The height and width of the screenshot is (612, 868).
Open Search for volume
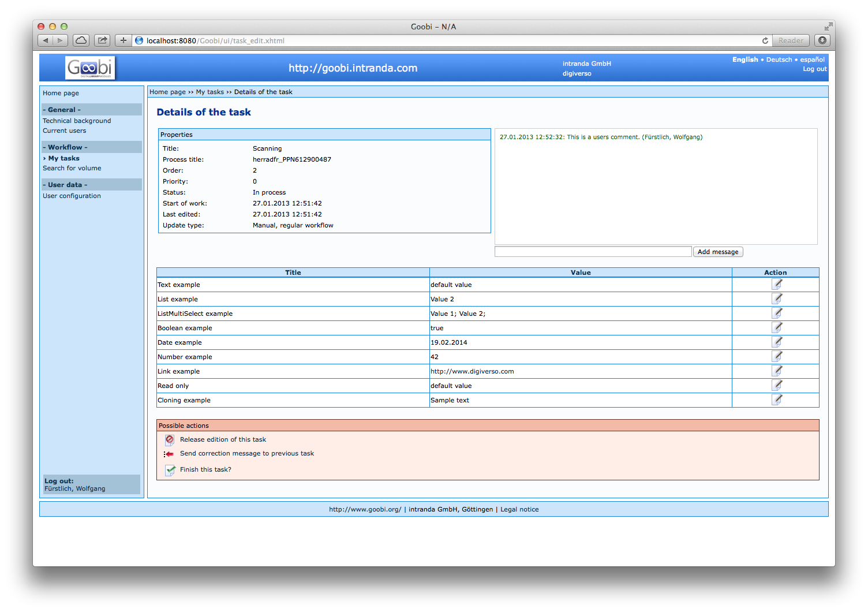[72, 168]
